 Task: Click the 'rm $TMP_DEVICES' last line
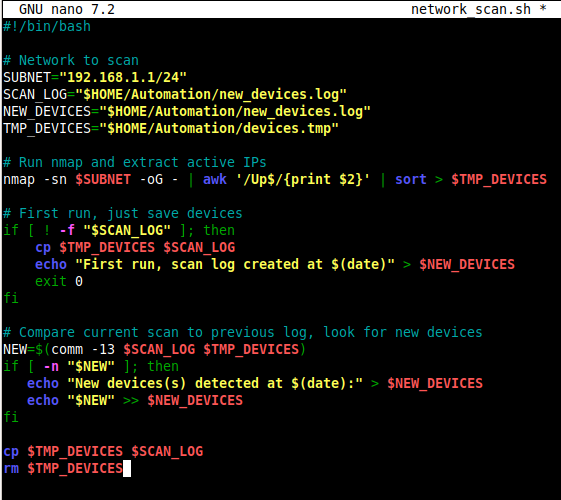pos(63,469)
